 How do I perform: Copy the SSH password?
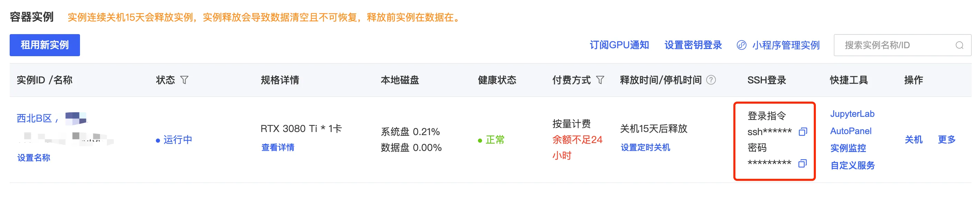(x=802, y=164)
